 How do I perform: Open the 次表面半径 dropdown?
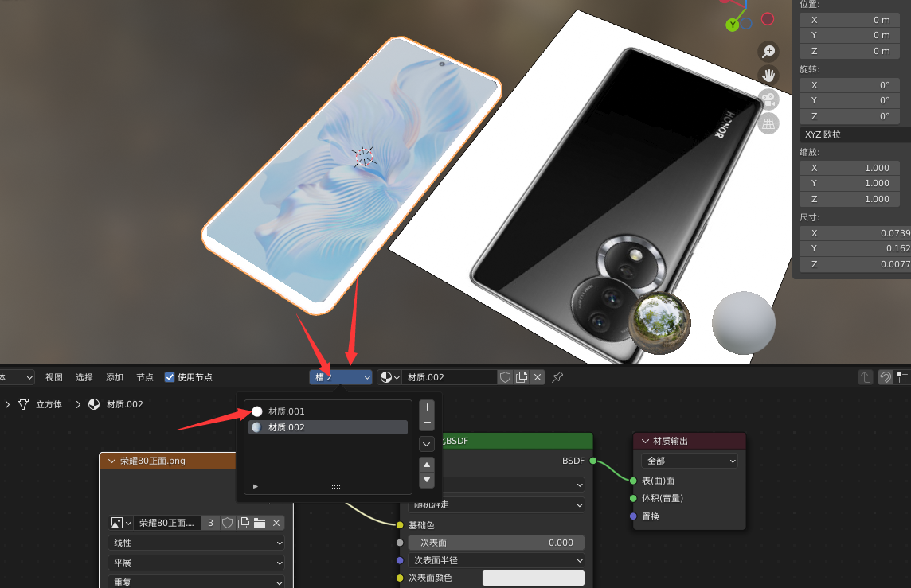(497, 560)
